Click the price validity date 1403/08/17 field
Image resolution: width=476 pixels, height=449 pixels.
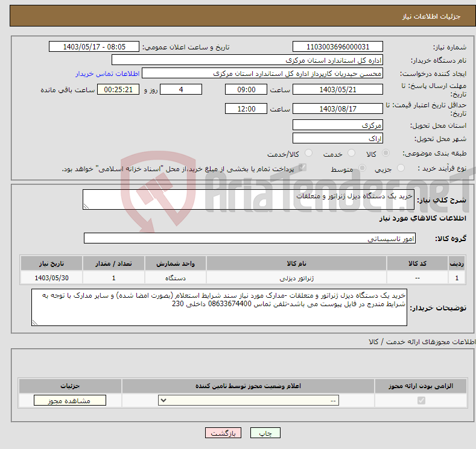338,108
